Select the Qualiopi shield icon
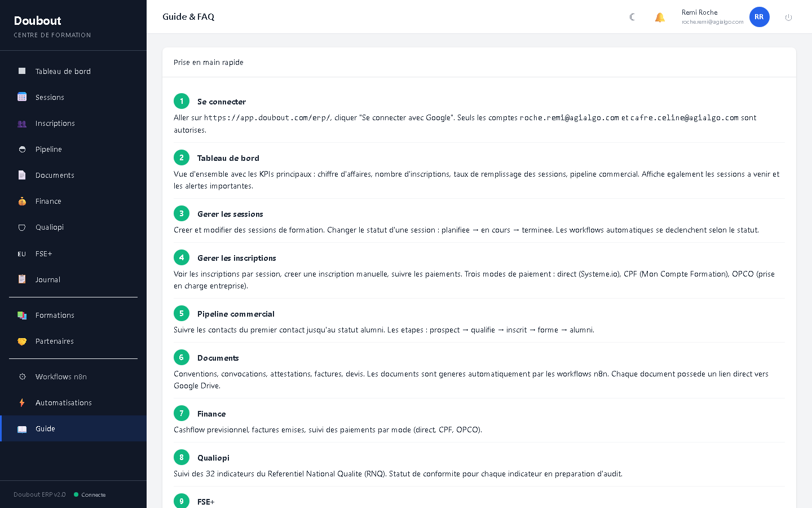 click(22, 227)
